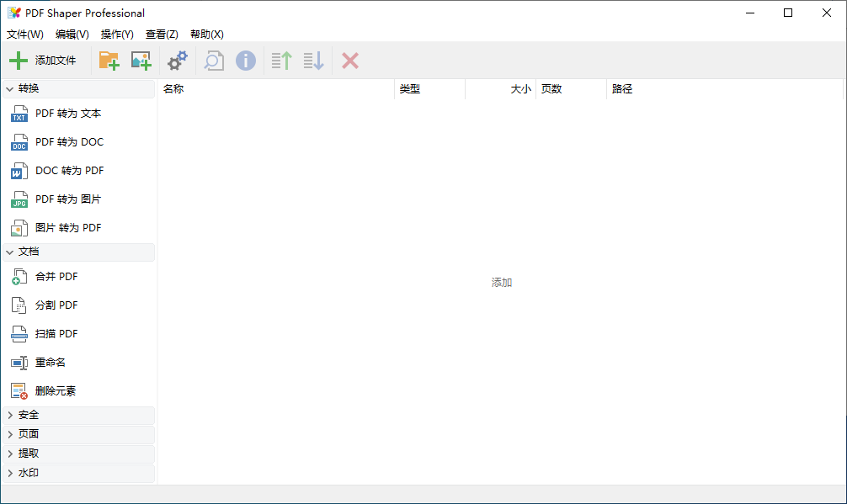Click the 添加 link in empty list
This screenshot has width=847, height=504.
(x=502, y=283)
